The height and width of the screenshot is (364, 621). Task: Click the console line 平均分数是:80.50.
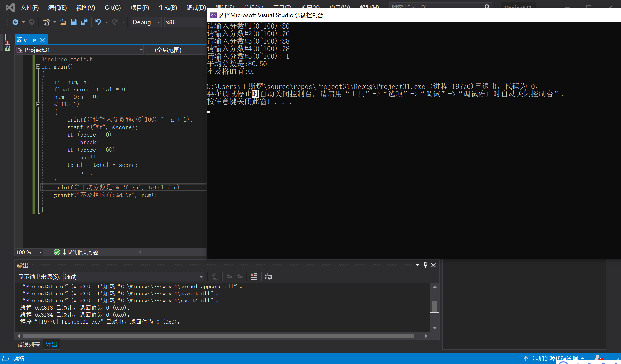tap(238, 64)
